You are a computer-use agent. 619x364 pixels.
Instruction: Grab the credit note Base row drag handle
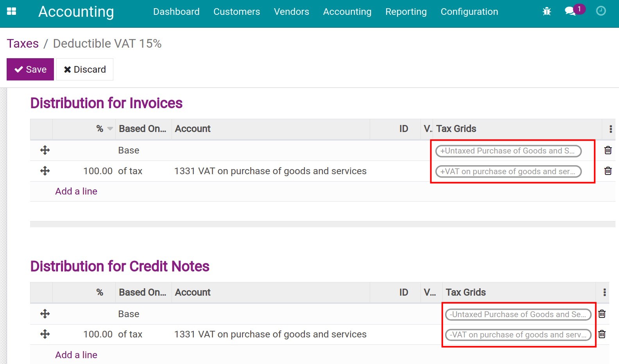tap(45, 314)
